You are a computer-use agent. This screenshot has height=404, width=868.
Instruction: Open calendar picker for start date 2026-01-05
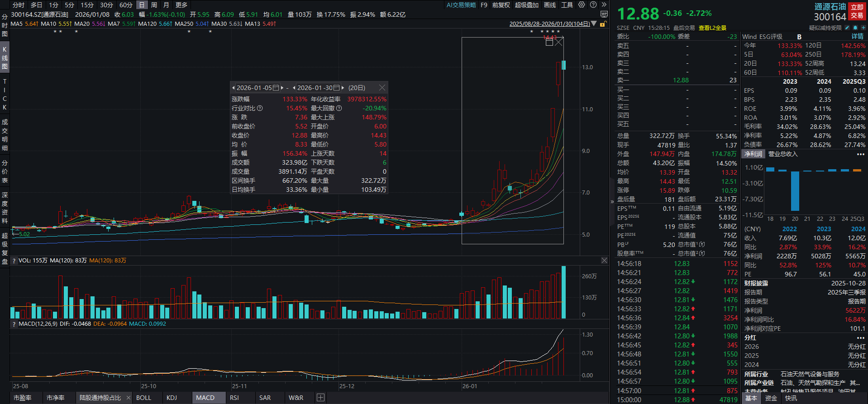coord(276,88)
